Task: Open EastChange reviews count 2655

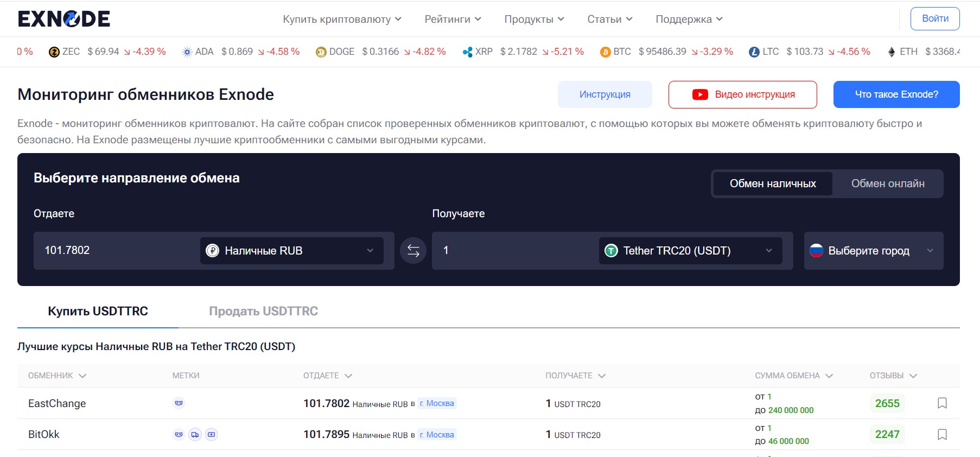Action: click(x=887, y=403)
